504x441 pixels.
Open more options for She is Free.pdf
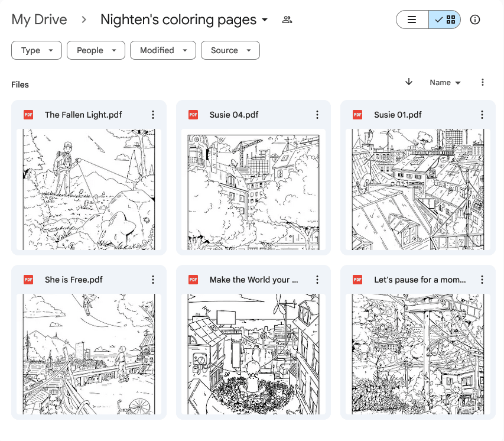pyautogui.click(x=153, y=280)
